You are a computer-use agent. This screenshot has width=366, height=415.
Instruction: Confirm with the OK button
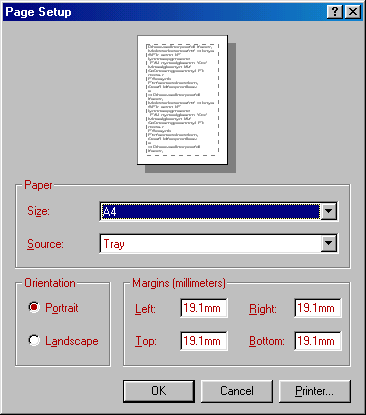tap(159, 391)
